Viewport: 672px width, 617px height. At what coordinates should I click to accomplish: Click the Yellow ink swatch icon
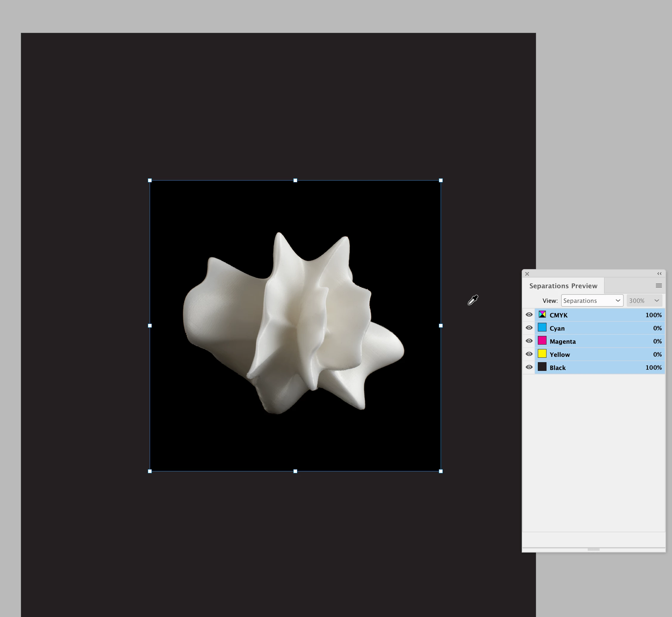pos(542,354)
